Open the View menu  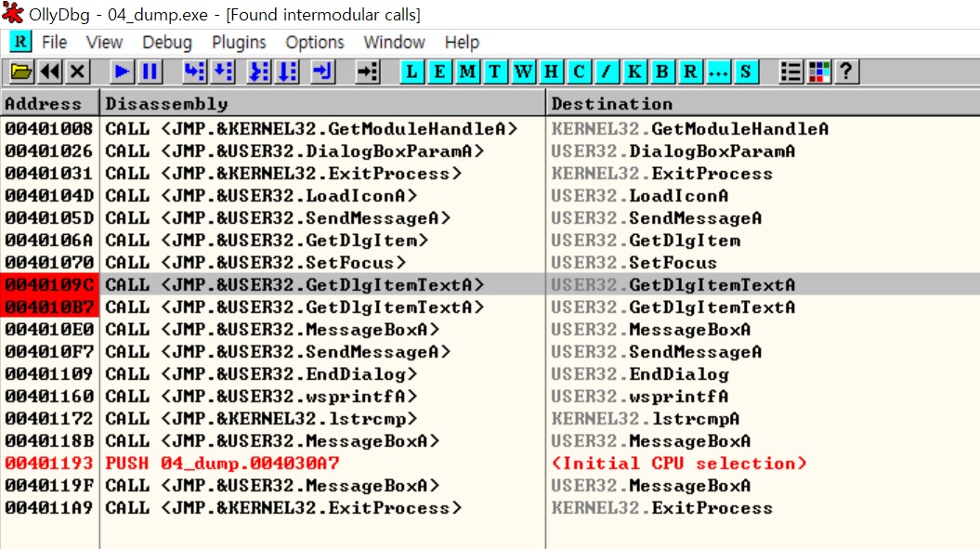pos(104,42)
